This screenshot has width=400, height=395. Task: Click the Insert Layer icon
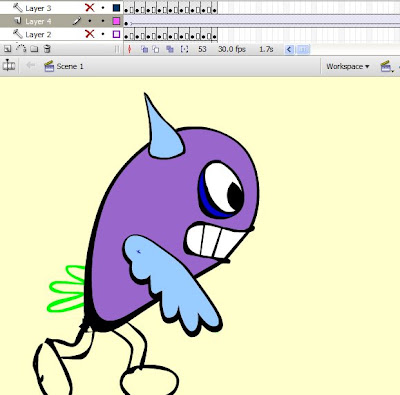coord(7,49)
